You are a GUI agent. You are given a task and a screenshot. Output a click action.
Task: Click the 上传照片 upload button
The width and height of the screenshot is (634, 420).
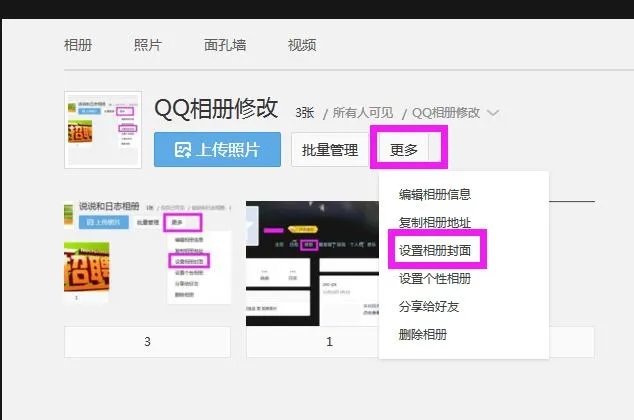[x=218, y=150]
